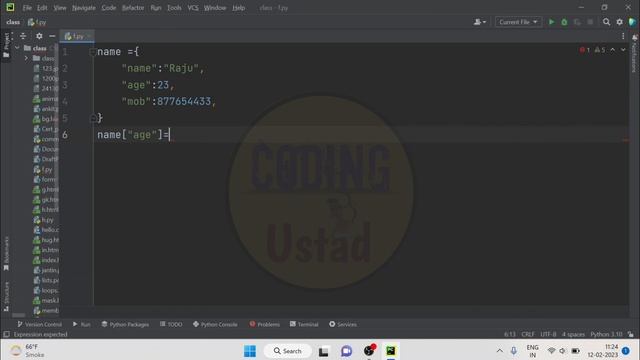Click the Run with Coverage icon

click(577, 22)
